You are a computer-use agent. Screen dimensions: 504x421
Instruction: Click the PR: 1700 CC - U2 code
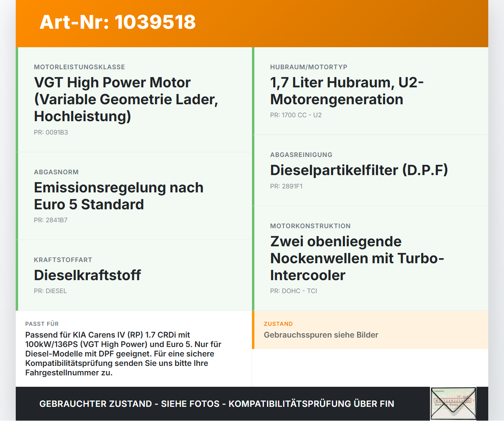click(296, 115)
